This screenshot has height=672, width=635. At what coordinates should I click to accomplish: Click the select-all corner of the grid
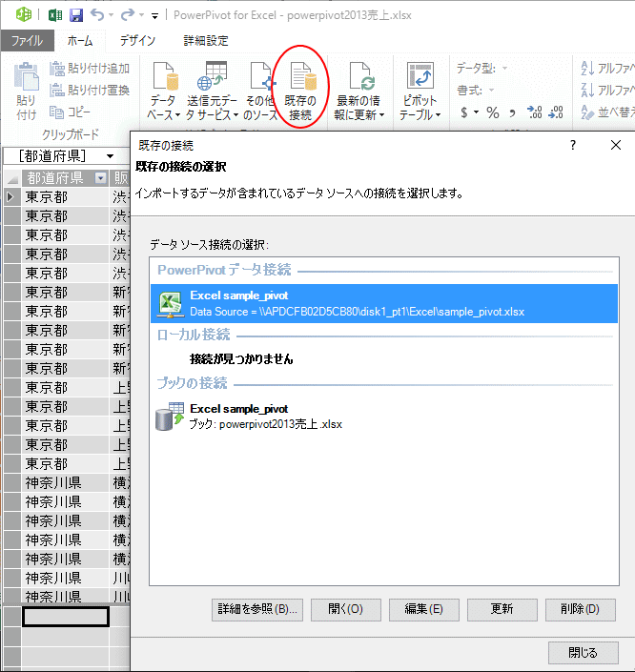(x=12, y=178)
